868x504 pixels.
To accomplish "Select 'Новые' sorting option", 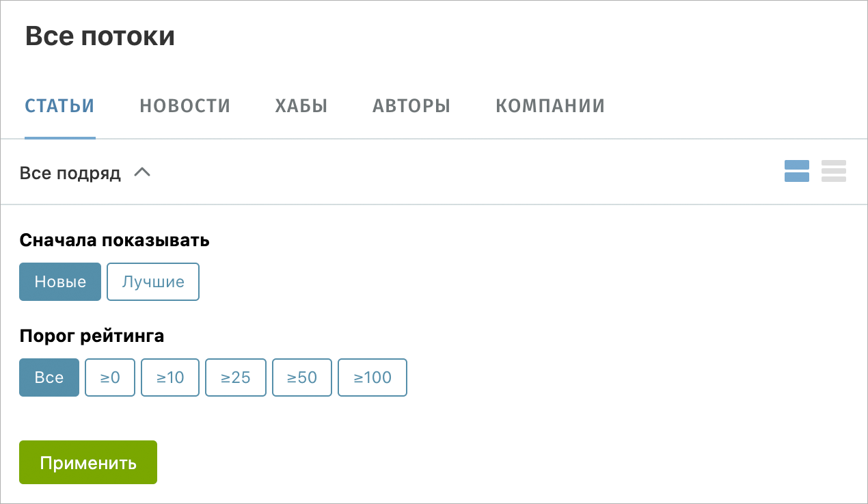I will coord(60,281).
